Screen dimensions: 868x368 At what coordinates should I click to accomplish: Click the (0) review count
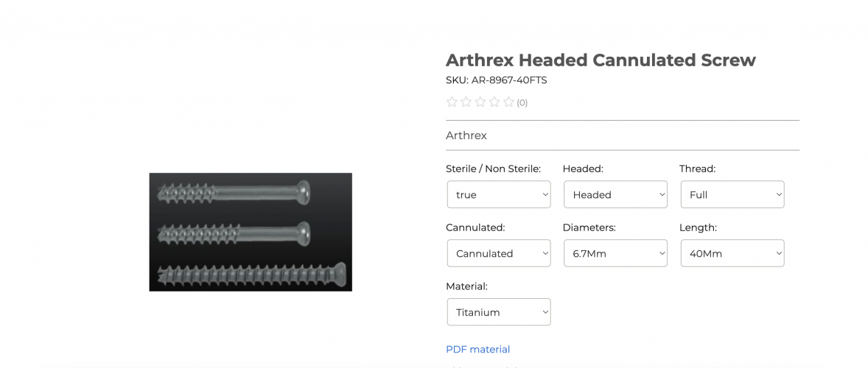click(x=522, y=103)
